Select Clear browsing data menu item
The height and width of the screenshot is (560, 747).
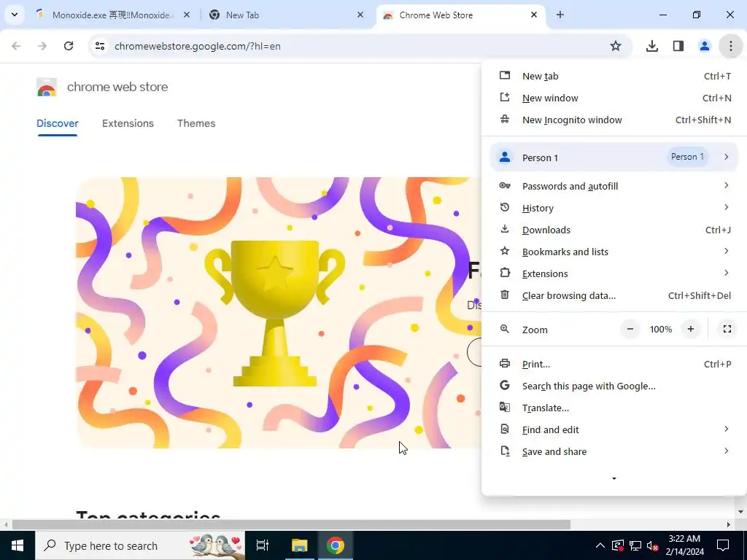(614, 295)
